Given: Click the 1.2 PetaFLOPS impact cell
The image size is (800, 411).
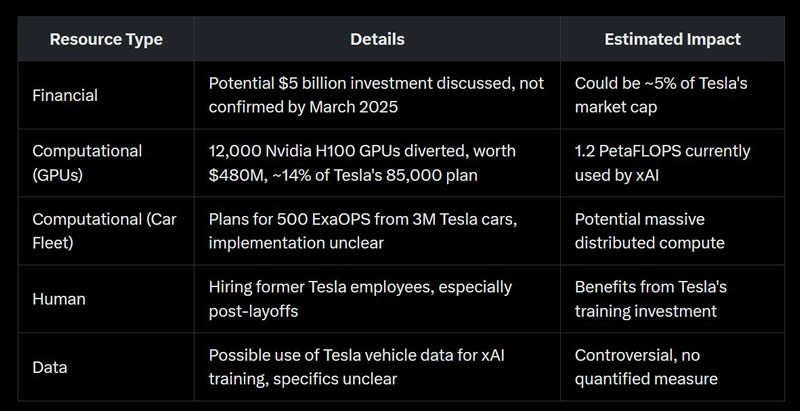Looking at the screenshot, I should click(x=662, y=163).
